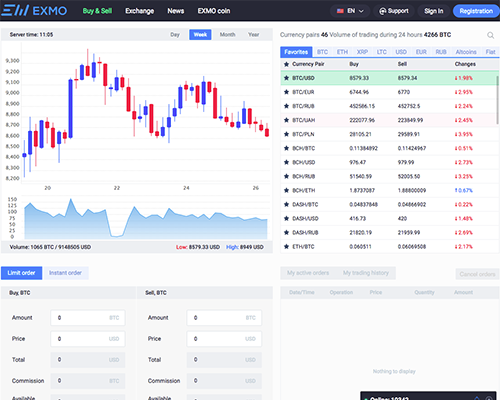The image size is (500, 400).
Task: Sort by Changes column header
Action: 465,64
